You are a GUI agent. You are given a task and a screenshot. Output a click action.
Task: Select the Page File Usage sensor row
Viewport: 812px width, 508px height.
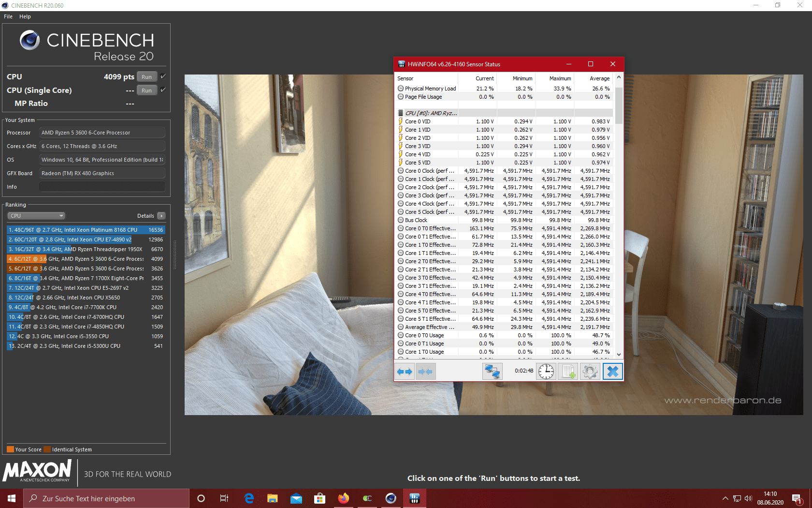pos(505,97)
